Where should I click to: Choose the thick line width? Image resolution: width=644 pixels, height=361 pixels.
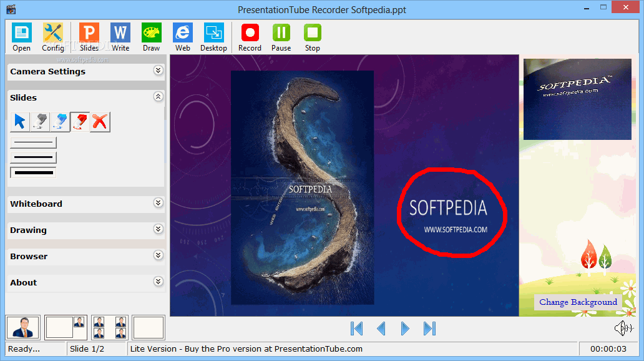[33, 172]
